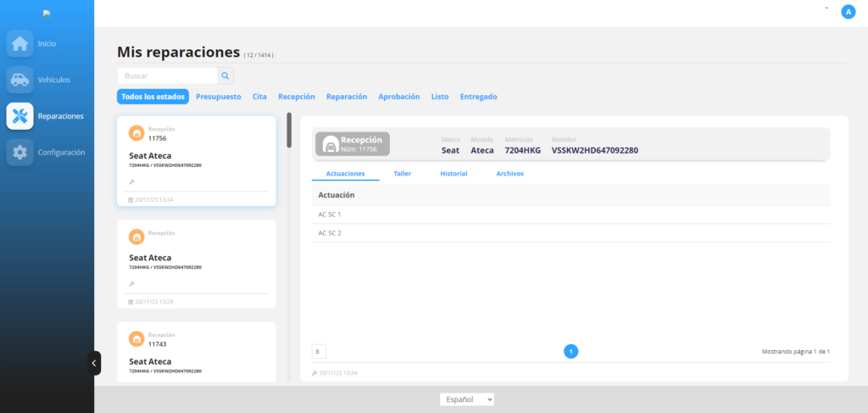Click orange Recepción icon on repair 11743
Viewport: 868px width, 413px height.
click(136, 339)
